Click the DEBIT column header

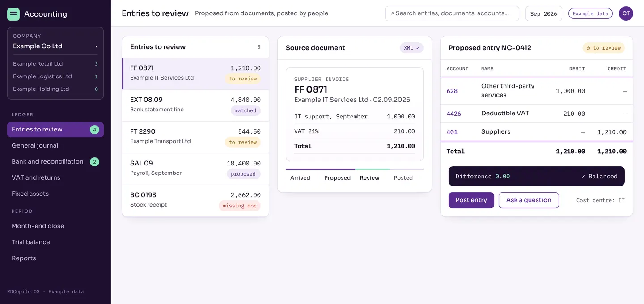(577, 69)
